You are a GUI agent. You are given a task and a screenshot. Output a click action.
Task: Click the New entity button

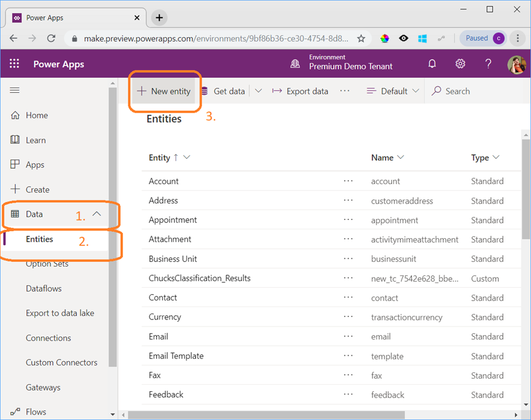(164, 91)
